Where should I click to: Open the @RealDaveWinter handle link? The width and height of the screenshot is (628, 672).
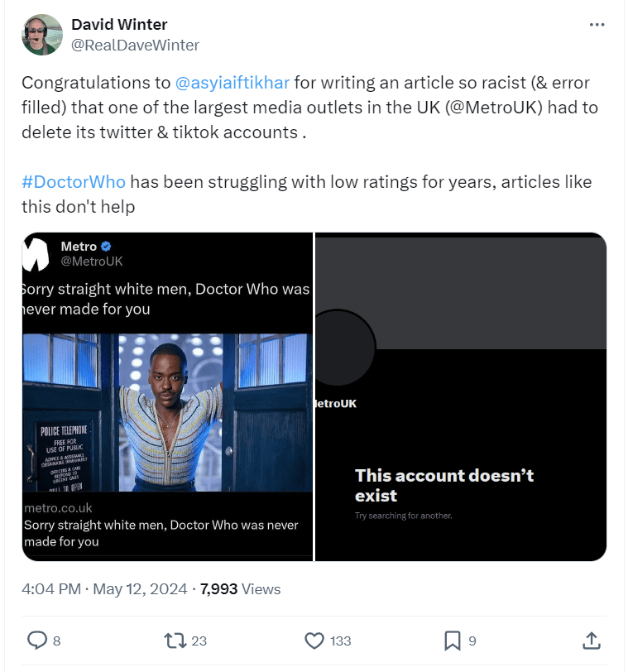coord(136,45)
